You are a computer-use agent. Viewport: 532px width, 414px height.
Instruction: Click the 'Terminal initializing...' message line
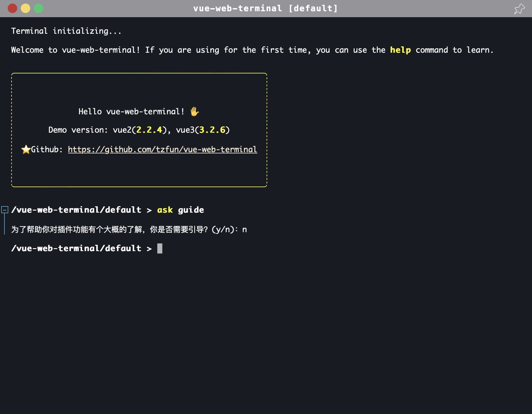tap(66, 31)
